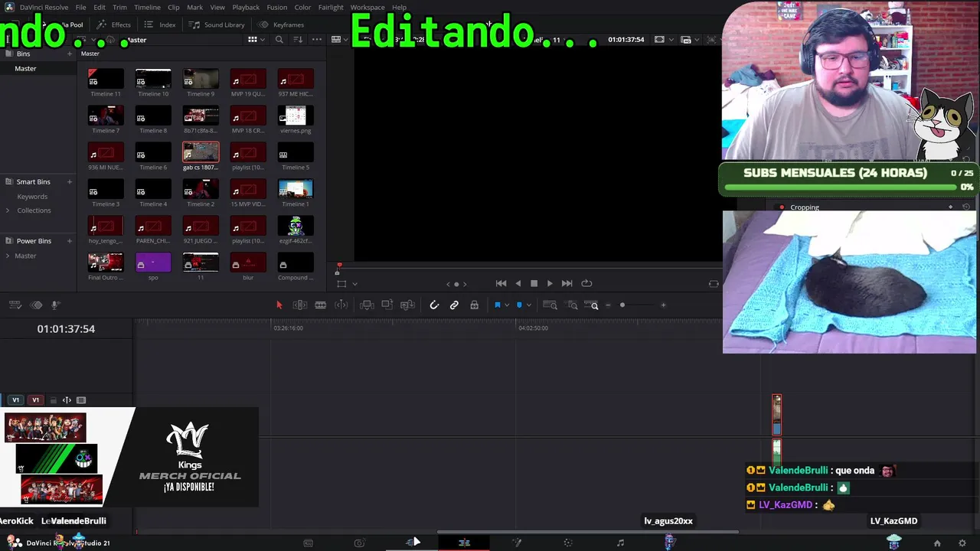Viewport: 980px width, 551px height.
Task: Add a new bin with the plus icon
Action: tap(70, 54)
